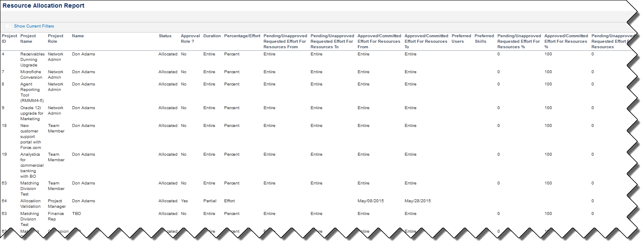Click the Yes approval role value
The width and height of the screenshot is (644, 245).
(184, 201)
